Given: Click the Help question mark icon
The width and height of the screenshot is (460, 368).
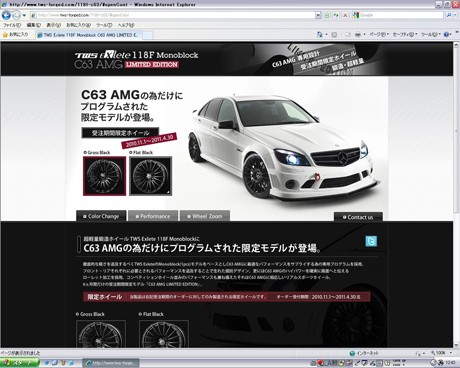Looking at the screenshot, I should coord(446,34).
